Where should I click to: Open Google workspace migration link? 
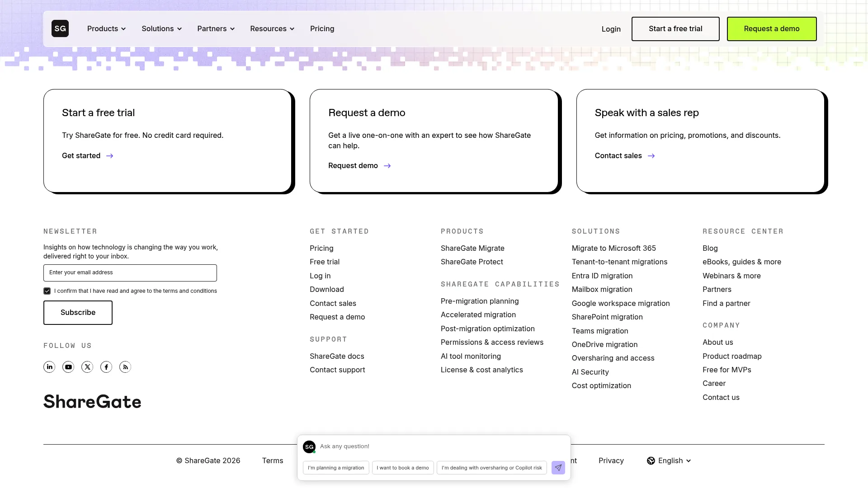[x=621, y=304]
